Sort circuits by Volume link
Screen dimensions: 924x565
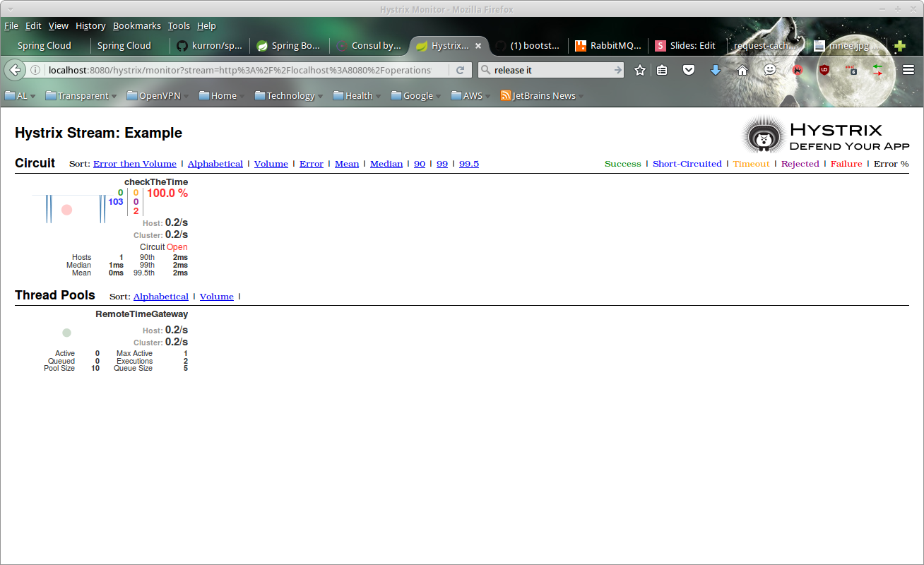pyautogui.click(x=271, y=164)
